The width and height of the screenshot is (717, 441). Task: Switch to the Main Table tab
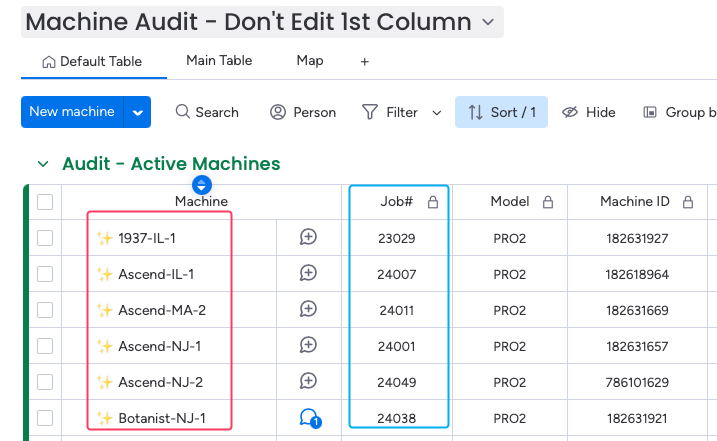(219, 61)
